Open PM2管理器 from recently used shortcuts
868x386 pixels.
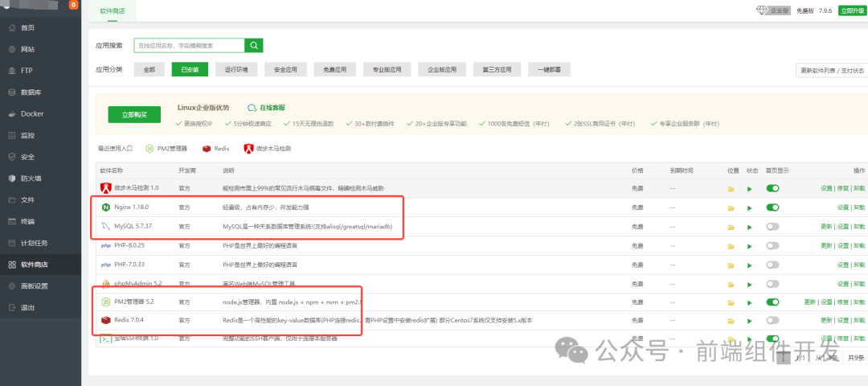[x=166, y=149]
